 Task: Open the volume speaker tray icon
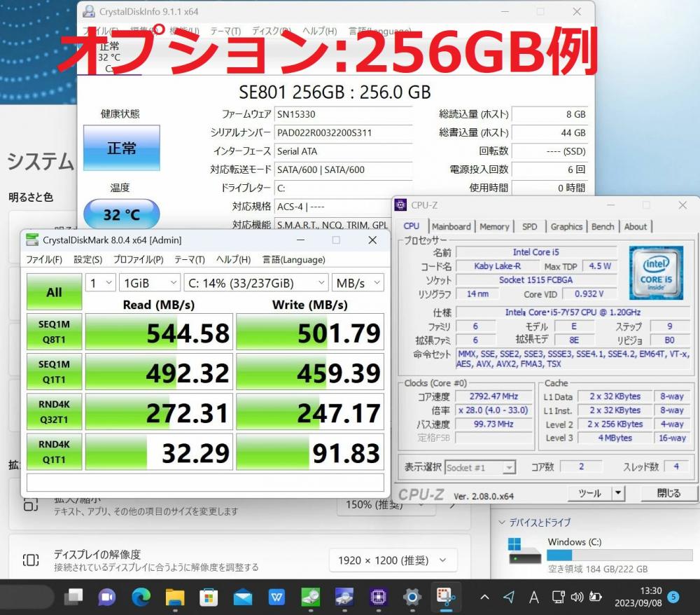[577, 597]
